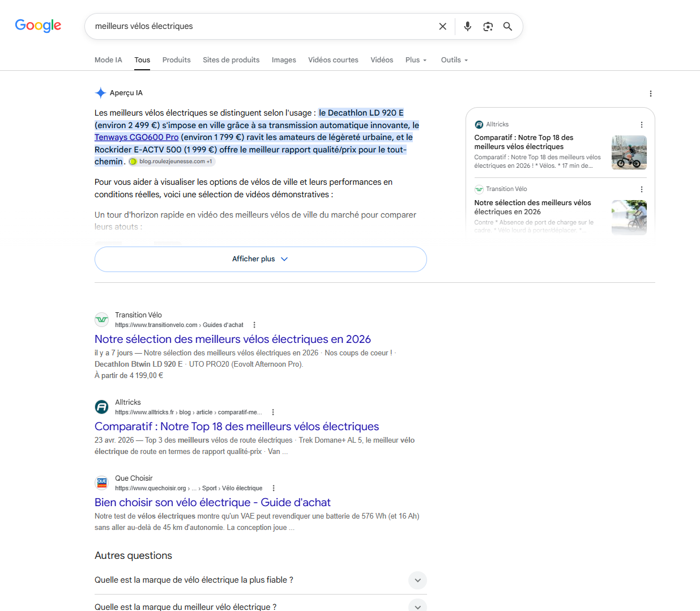Click the Aperçu IA sparkle icon
The image size is (700, 611).
click(101, 93)
